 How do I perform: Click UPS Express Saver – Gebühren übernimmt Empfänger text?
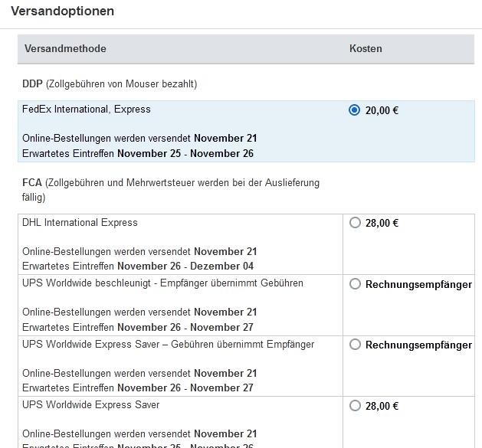(168, 345)
